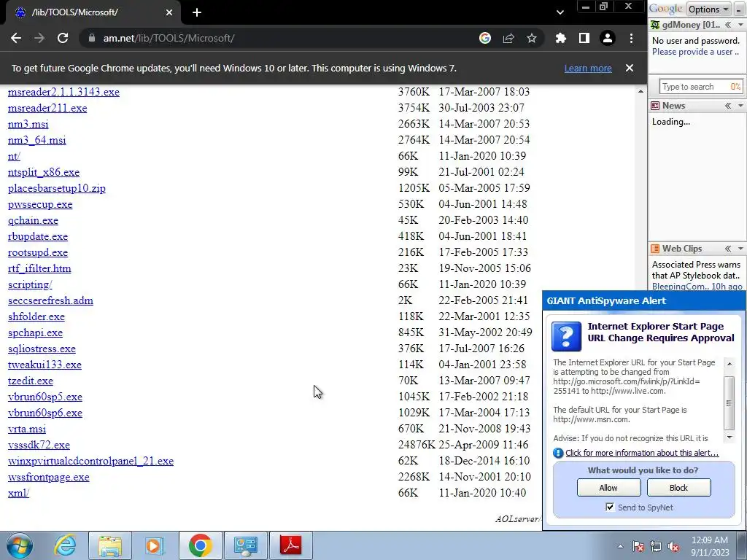Click Learn more about Chrome updates
This screenshot has height=560, width=747.
point(588,68)
